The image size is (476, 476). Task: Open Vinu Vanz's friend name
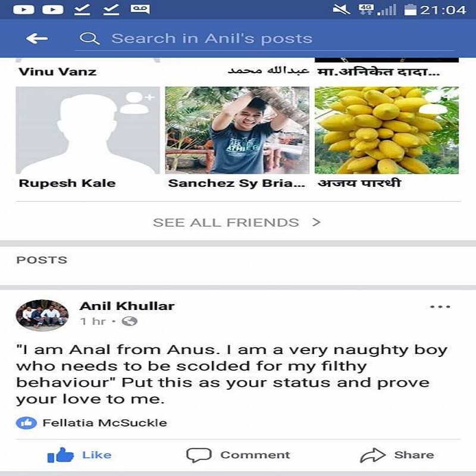coord(57,72)
